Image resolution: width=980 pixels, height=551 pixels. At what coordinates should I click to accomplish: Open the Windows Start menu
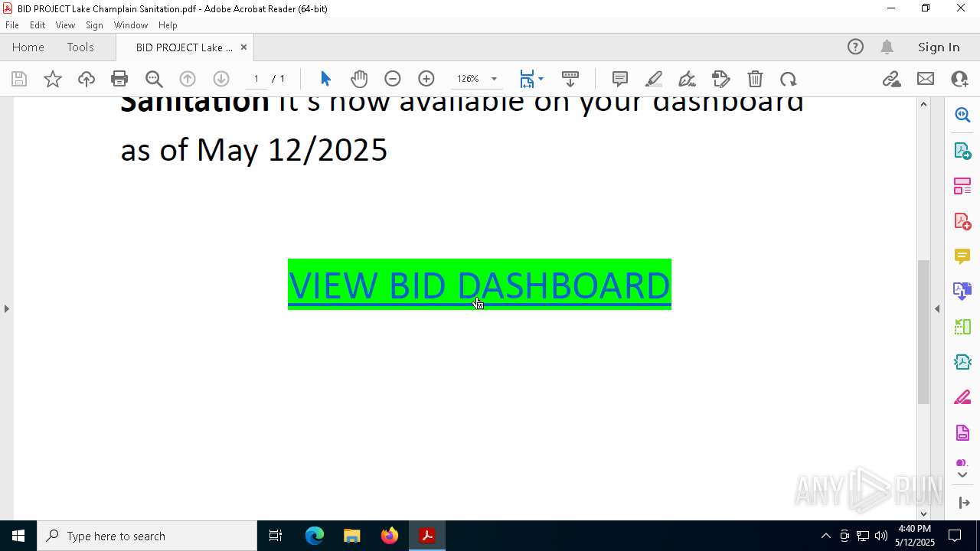coord(18,536)
